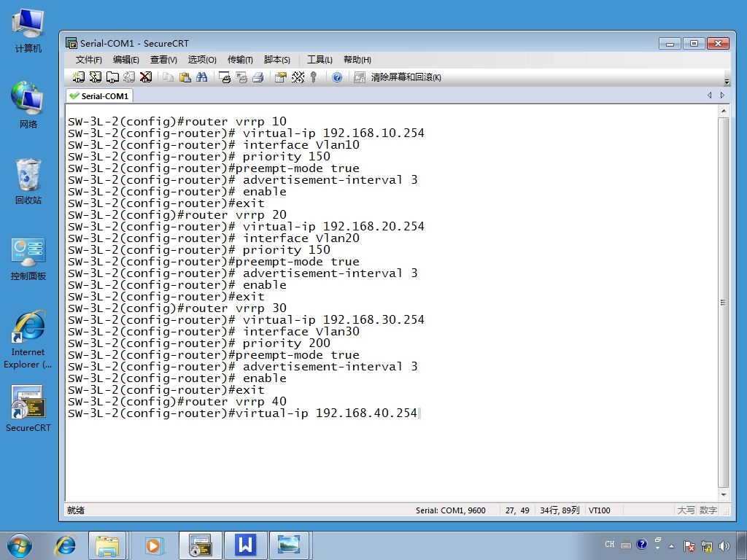Click Windows Media Player taskbar icon

click(153, 545)
